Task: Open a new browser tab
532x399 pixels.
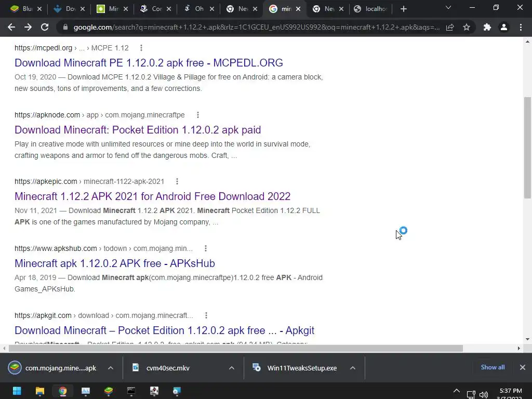Action: pos(403,9)
